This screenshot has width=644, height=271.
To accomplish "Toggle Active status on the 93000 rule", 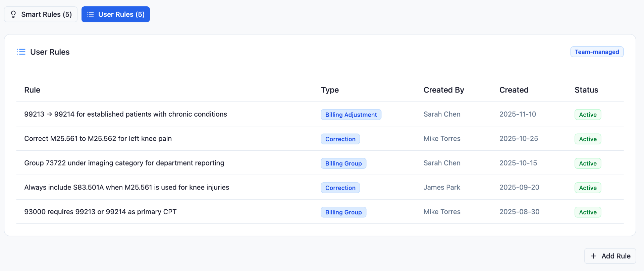I will pyautogui.click(x=588, y=212).
